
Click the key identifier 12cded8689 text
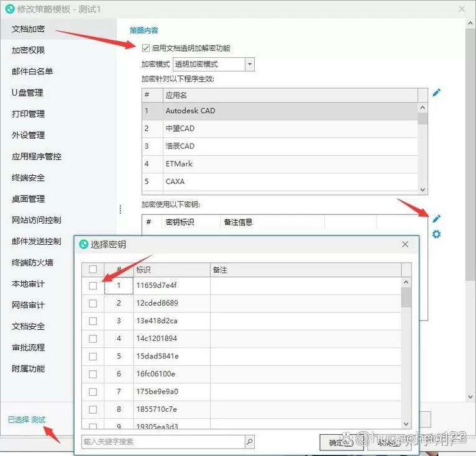pos(157,303)
